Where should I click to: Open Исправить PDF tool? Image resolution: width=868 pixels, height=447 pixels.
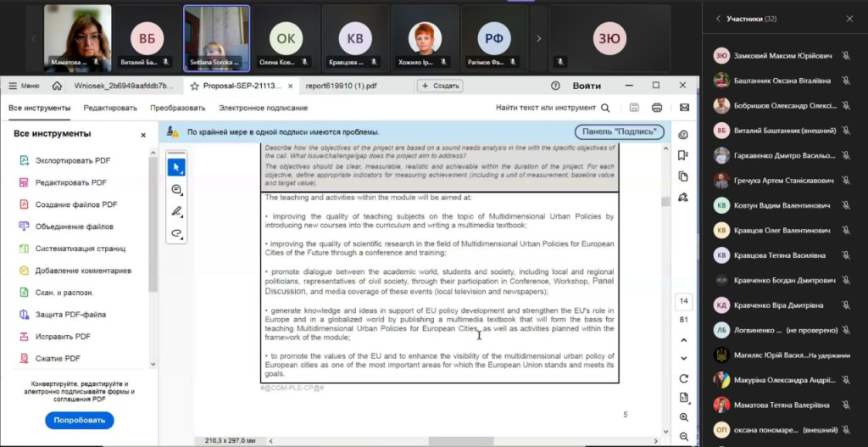[x=63, y=337]
